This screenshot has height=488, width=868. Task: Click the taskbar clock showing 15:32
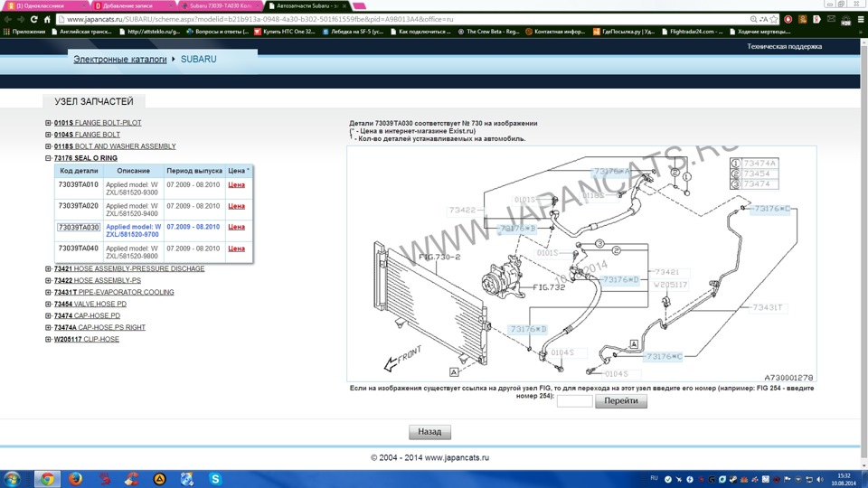(x=844, y=479)
